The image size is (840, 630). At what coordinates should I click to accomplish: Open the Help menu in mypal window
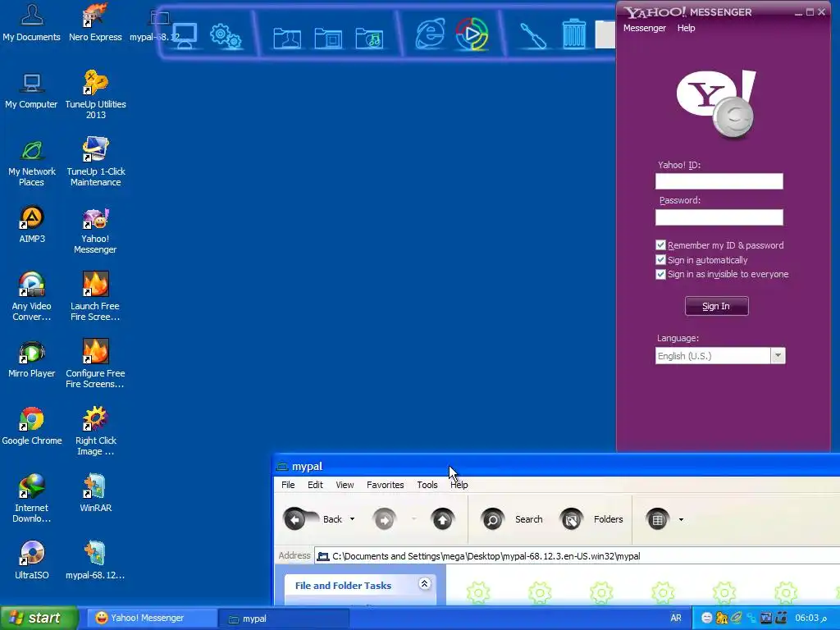click(459, 485)
